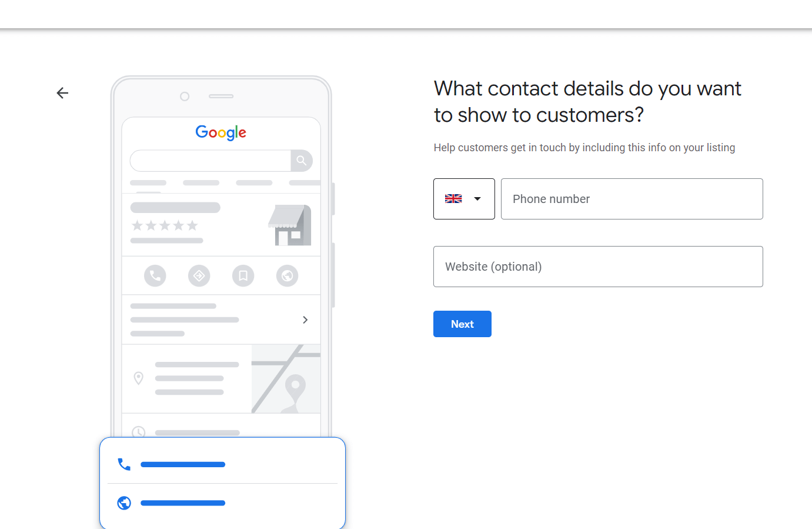Click the grey phone call circle icon
The height and width of the screenshot is (529, 812).
click(x=155, y=275)
